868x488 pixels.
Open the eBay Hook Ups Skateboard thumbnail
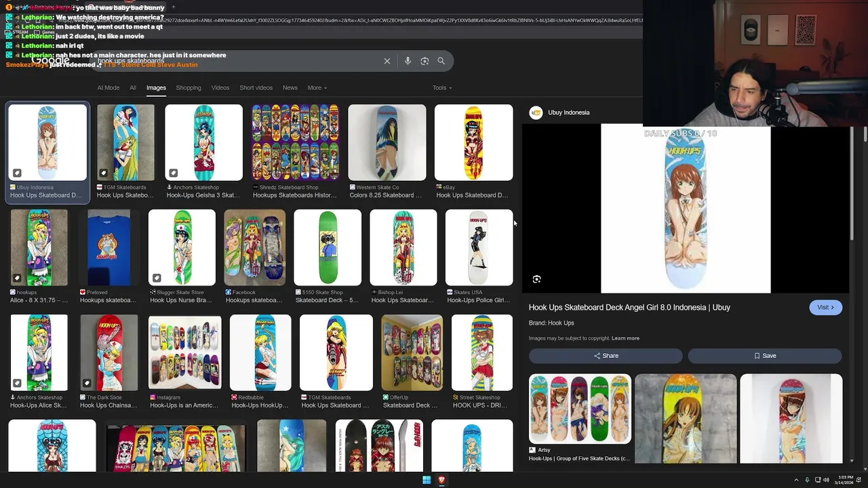pyautogui.click(x=474, y=142)
